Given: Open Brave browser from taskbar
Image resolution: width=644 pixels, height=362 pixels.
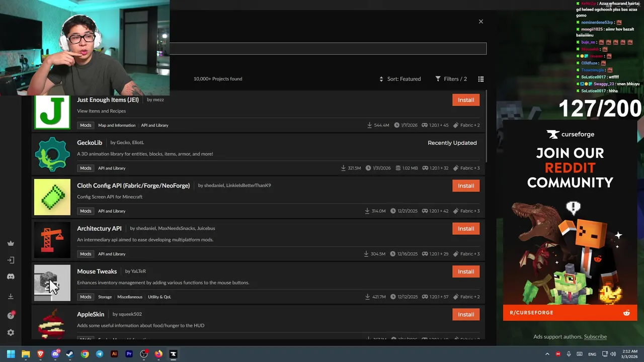Looking at the screenshot, I should point(40,354).
